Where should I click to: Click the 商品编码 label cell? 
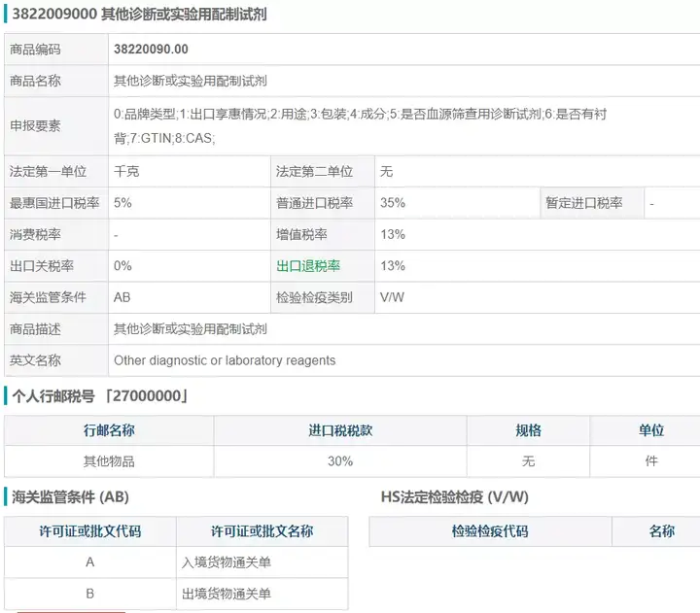click(x=56, y=50)
